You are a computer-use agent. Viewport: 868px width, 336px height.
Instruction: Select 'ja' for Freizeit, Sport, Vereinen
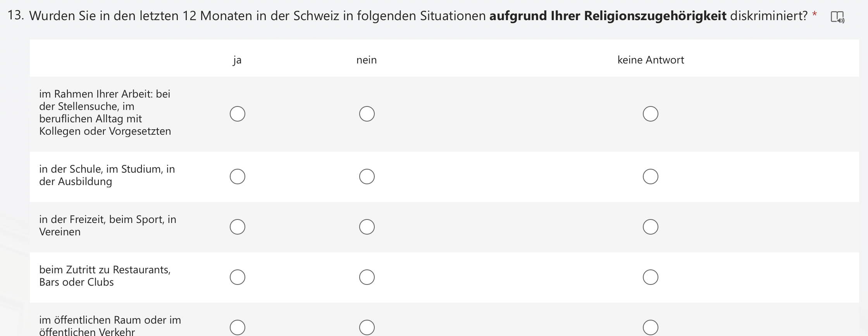pos(238,227)
